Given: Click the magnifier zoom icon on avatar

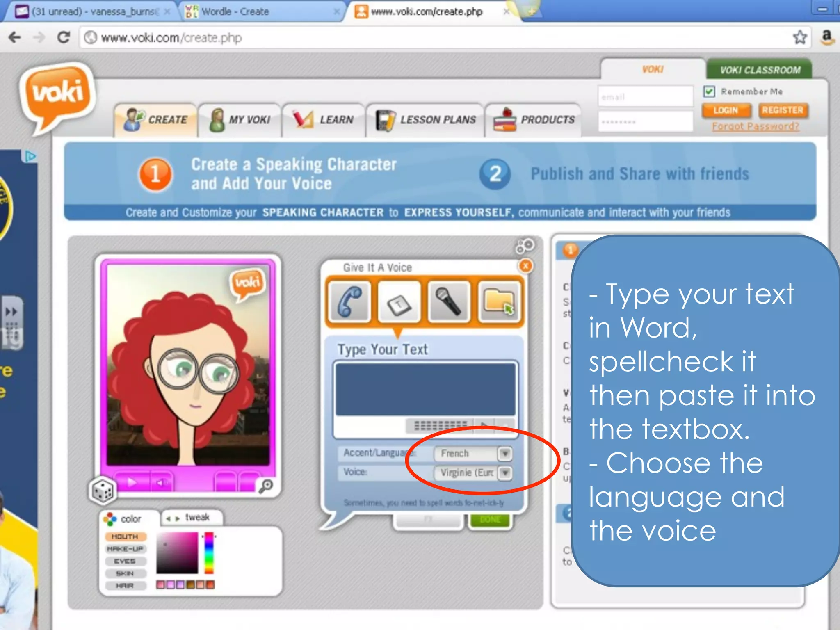Looking at the screenshot, I should pyautogui.click(x=266, y=486).
